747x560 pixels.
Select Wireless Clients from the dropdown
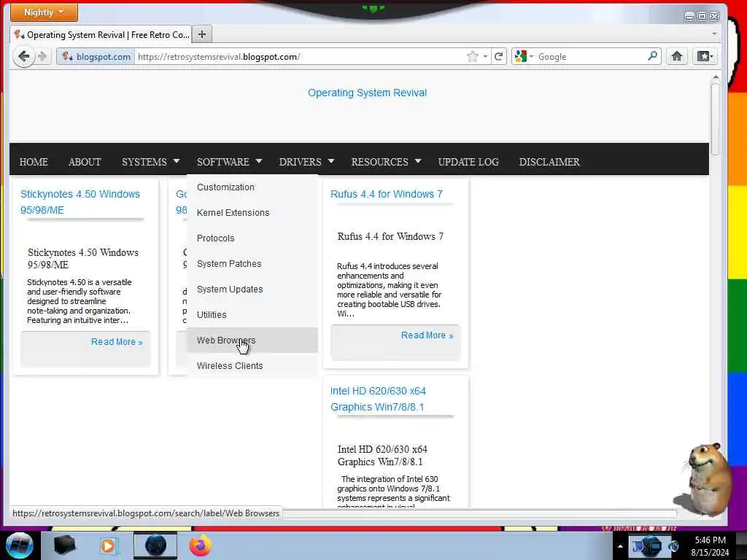(252, 366)
